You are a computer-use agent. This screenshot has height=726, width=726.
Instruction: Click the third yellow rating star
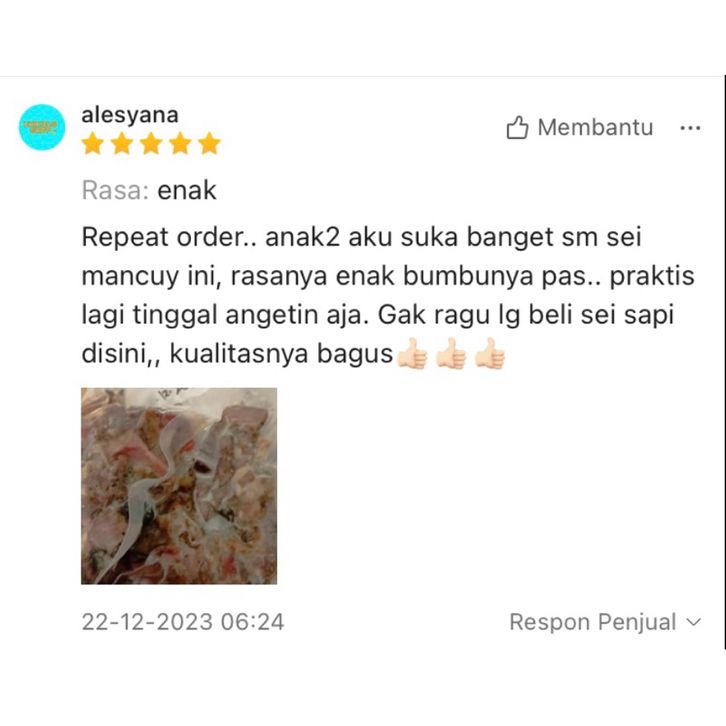click(151, 143)
